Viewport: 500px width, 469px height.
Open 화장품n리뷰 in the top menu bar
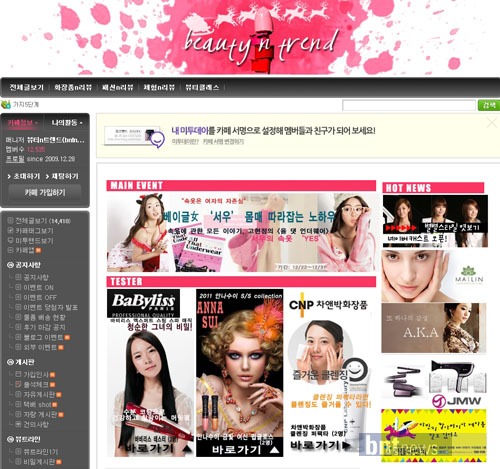coord(73,87)
